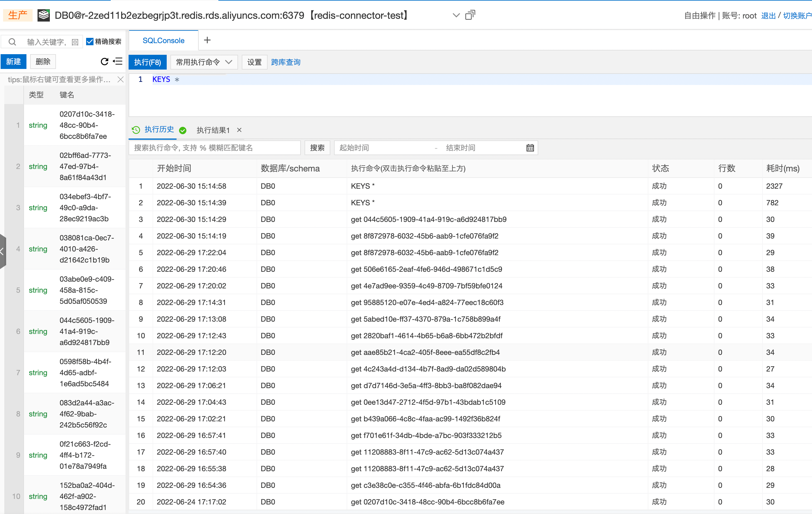Open the calendar date picker icon
Screen dimensions: 812x514
[530, 148]
